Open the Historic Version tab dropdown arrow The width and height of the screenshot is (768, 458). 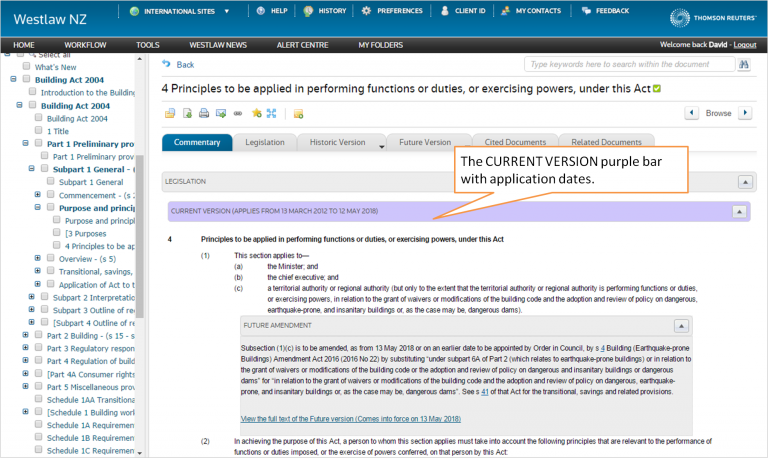382,146
